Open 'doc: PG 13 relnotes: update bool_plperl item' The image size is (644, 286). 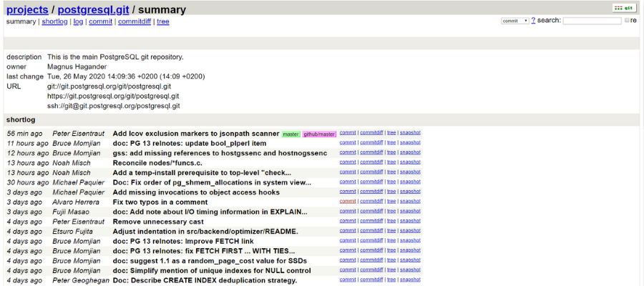coord(190,144)
